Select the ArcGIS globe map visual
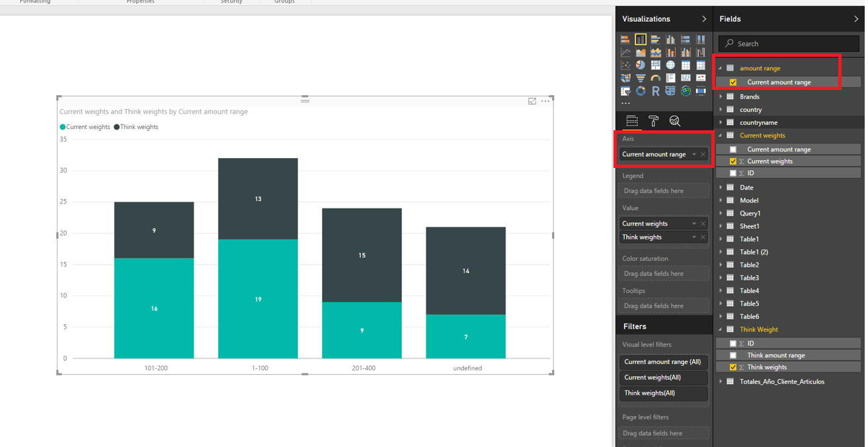 686,91
